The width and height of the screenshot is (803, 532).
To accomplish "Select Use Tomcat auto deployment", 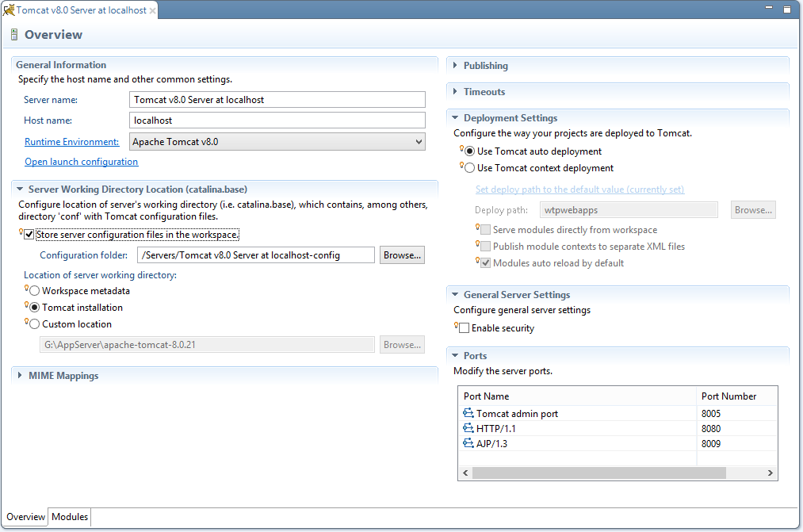I will click(469, 151).
